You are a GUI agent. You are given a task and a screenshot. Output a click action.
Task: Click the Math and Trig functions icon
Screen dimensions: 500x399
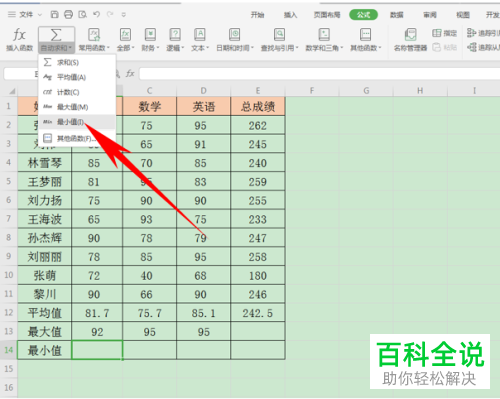[x=324, y=35]
